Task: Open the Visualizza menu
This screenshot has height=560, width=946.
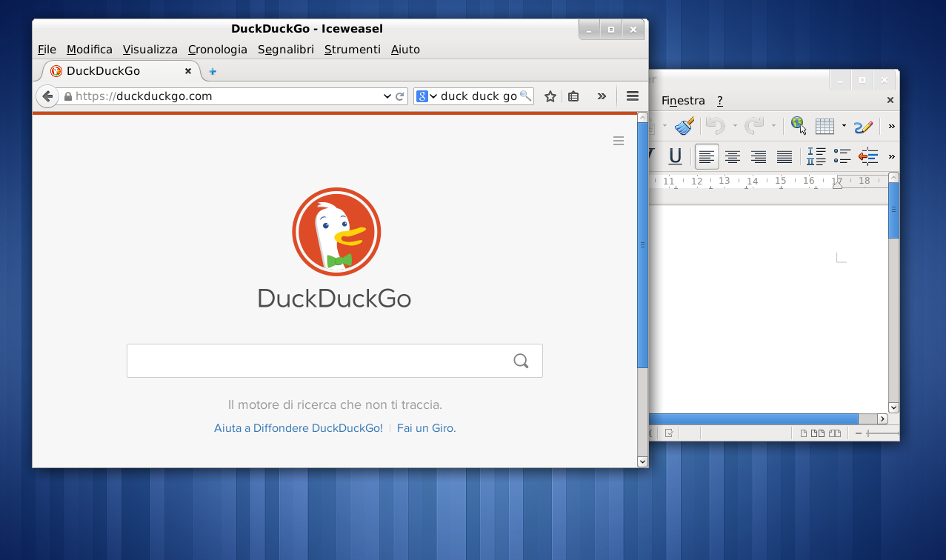Action: coord(150,50)
